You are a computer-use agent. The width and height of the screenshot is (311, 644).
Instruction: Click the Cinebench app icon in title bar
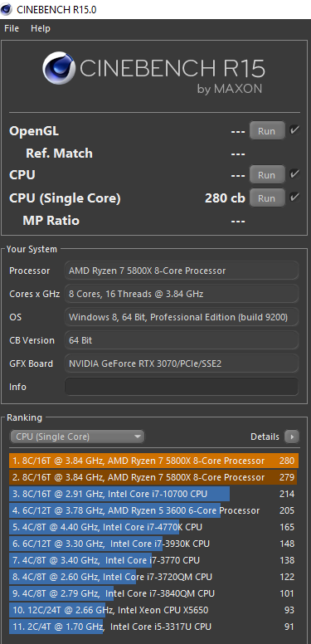pos(7,8)
